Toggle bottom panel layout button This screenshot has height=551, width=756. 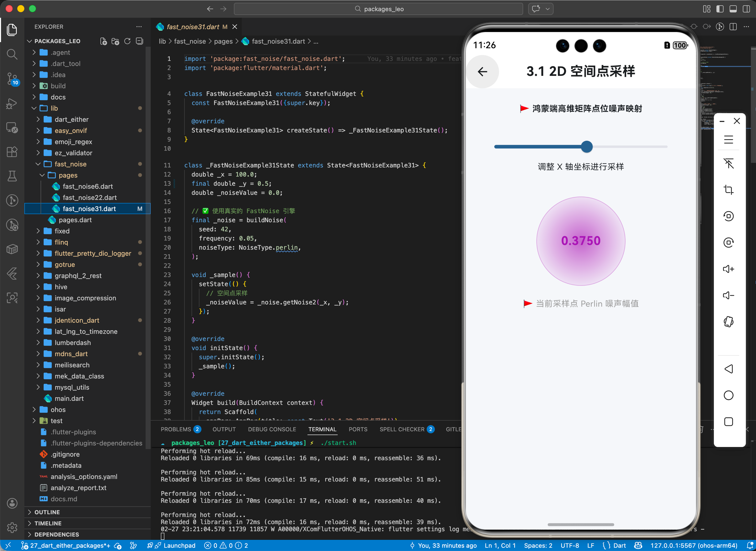[733, 9]
